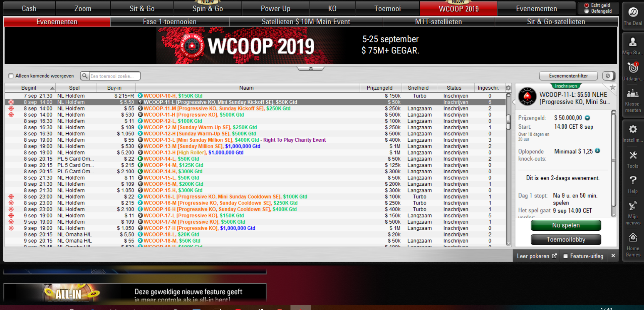Click the Inschrijven status tab in panel

(x=566, y=86)
